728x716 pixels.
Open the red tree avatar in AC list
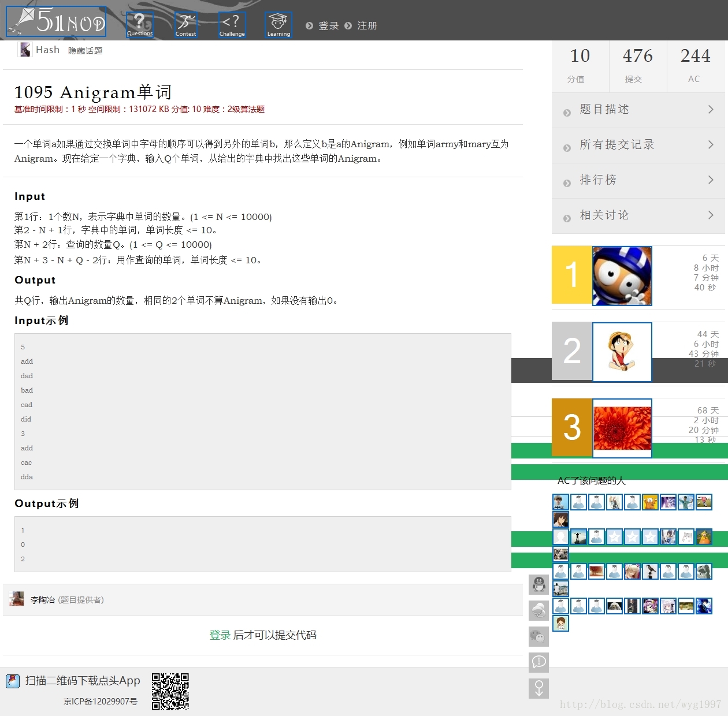tap(596, 572)
